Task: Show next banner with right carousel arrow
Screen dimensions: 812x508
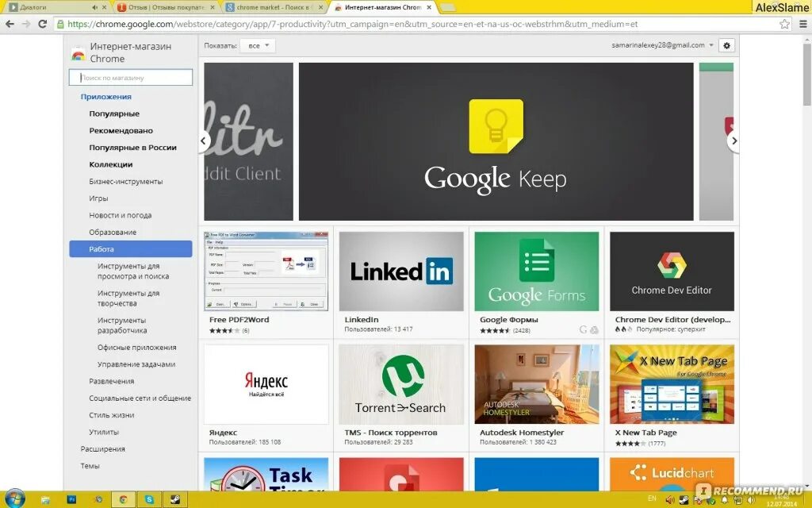Action: (733, 140)
